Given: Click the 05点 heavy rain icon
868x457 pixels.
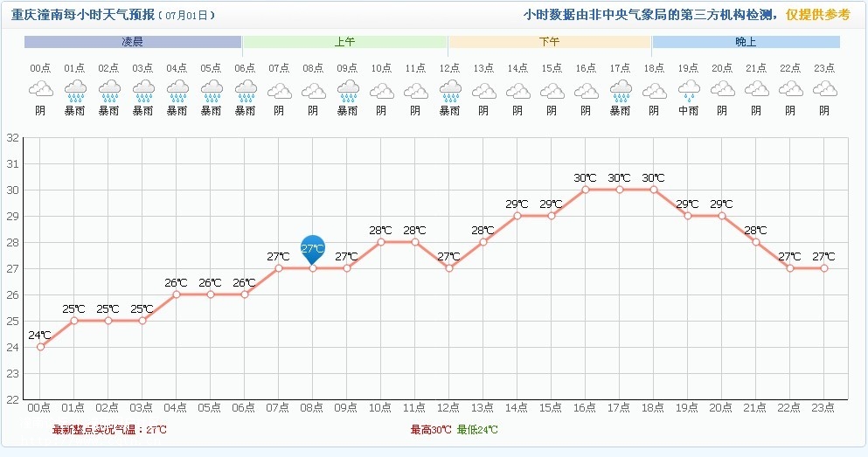Looking at the screenshot, I should [212, 91].
